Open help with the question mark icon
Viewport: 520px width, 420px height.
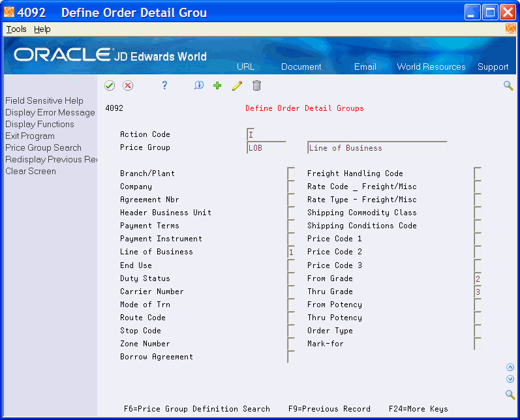tap(164, 85)
